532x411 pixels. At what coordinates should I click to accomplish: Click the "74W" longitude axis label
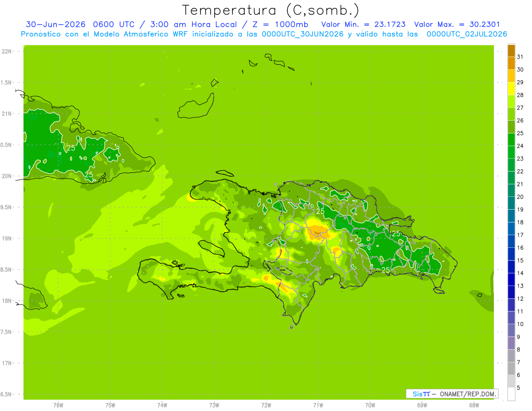click(x=162, y=405)
